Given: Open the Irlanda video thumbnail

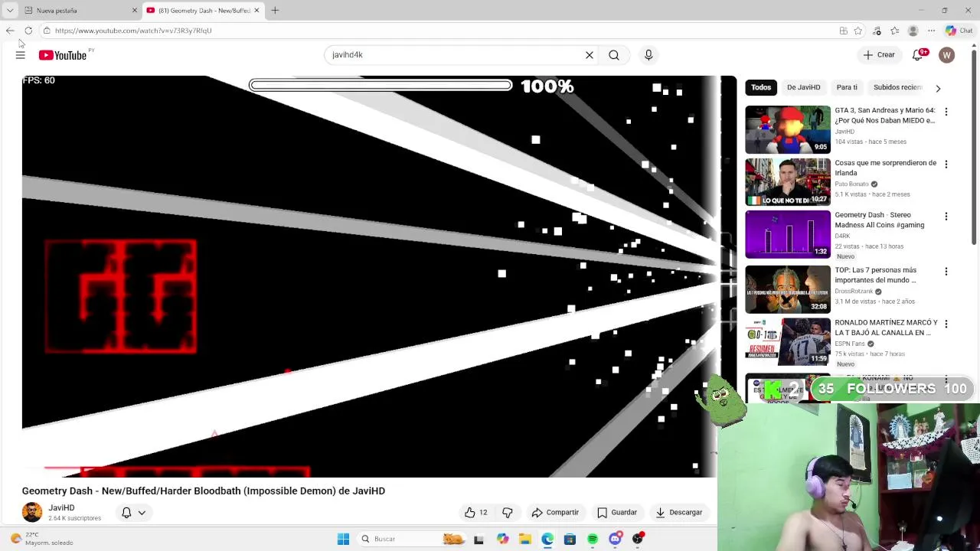Looking at the screenshot, I should point(788,182).
